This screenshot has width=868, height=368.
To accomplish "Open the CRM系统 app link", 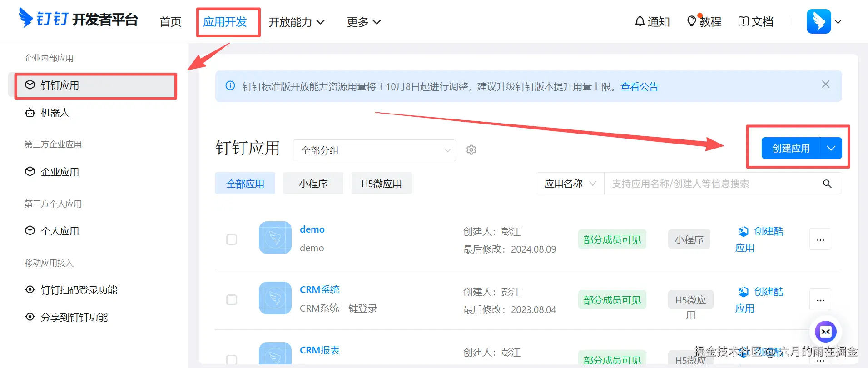I will tap(320, 290).
